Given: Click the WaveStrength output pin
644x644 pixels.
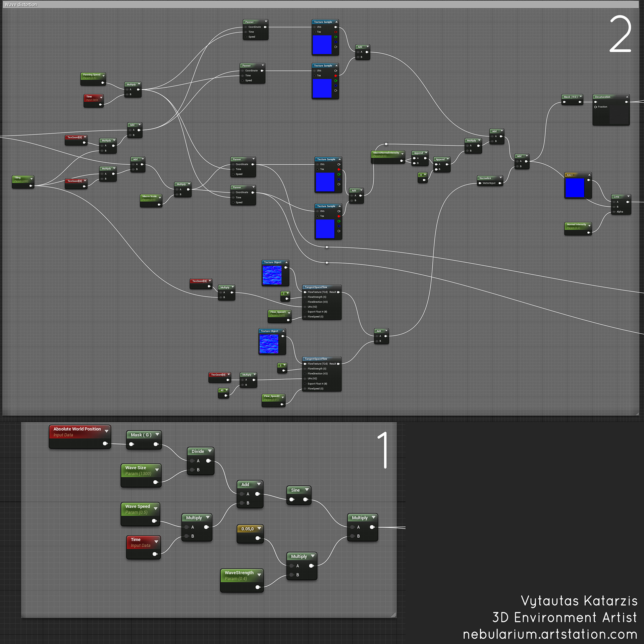Looking at the screenshot, I should (x=258, y=587).
